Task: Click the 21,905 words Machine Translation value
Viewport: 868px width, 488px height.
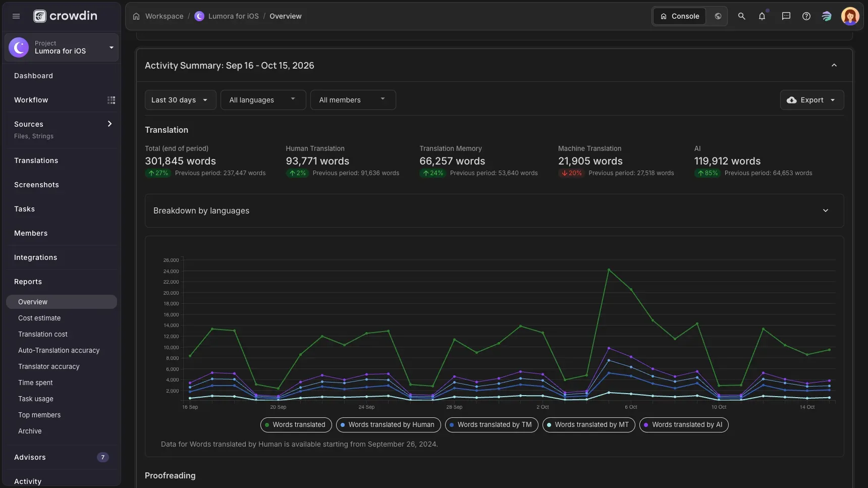Action: coord(590,161)
